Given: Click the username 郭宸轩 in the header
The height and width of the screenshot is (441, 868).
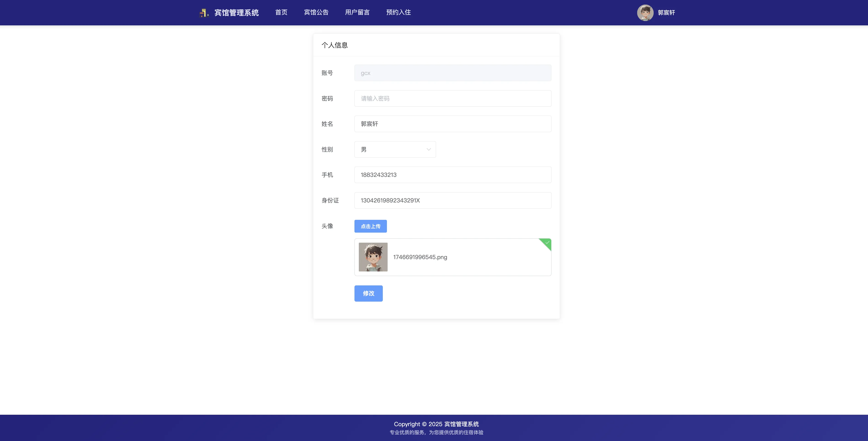Looking at the screenshot, I should pos(666,13).
